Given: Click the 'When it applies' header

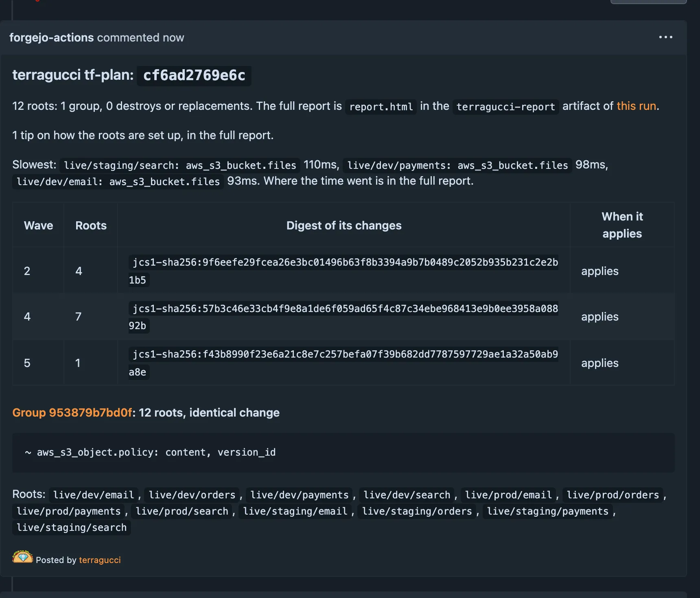Looking at the screenshot, I should (622, 225).
